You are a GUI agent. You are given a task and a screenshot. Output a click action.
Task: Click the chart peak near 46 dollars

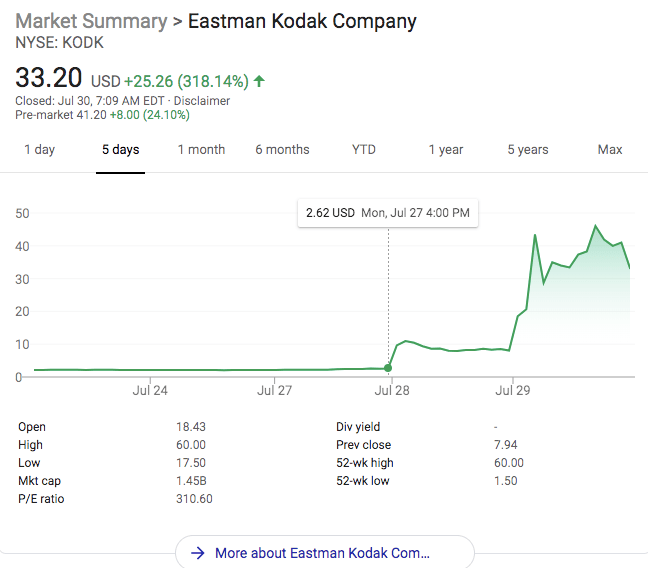596,227
